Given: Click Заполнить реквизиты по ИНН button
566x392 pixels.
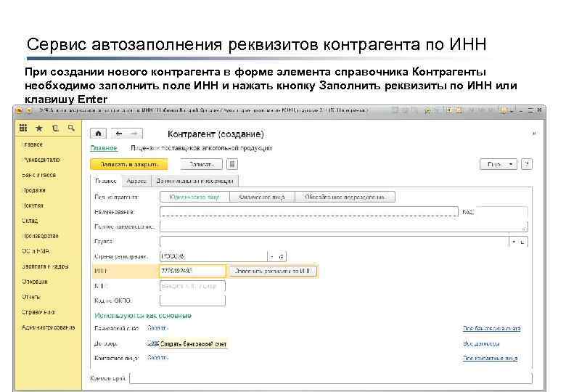Looking at the screenshot, I should tap(273, 271).
